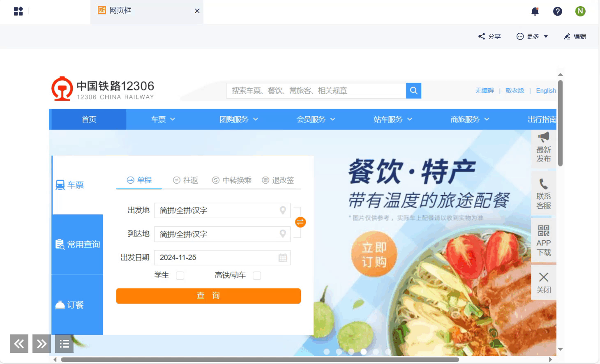Image resolution: width=600 pixels, height=364 pixels.
Task: Click the horizontal scrollbar thumb
Action: [x=260, y=359]
